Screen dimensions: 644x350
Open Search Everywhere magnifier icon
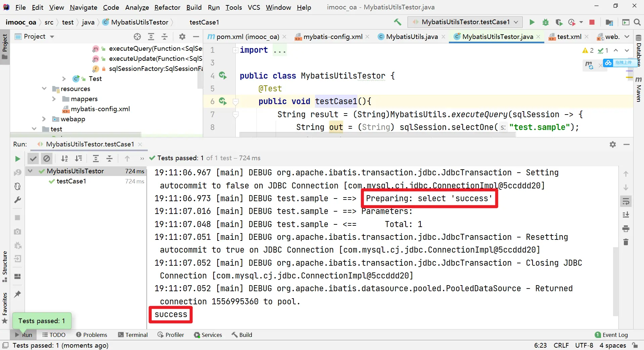click(637, 22)
